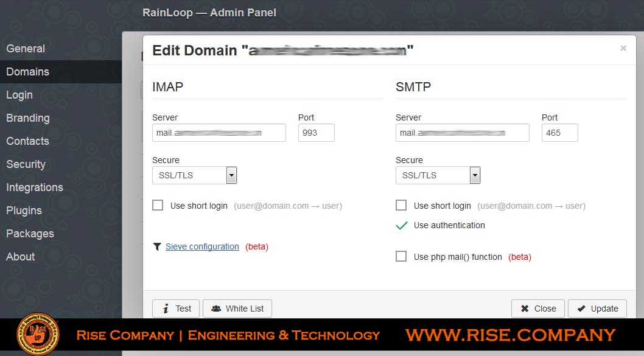
Task: Enable Use php mail() function checkbox
Action: pyautogui.click(x=401, y=257)
